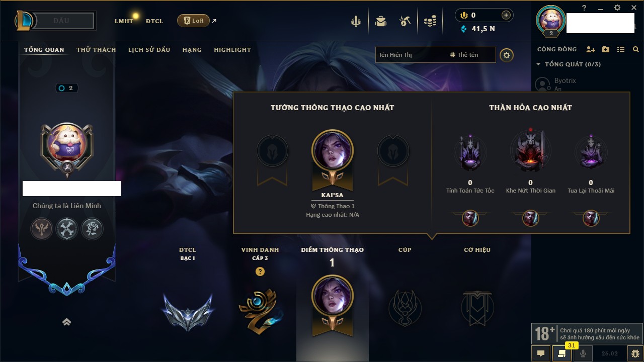Collapse the Tổng Quát friends group
The image size is (644, 362).
538,64
